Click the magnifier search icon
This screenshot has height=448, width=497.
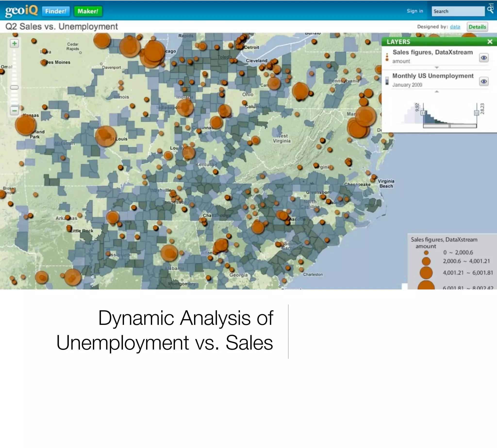pyautogui.click(x=490, y=10)
